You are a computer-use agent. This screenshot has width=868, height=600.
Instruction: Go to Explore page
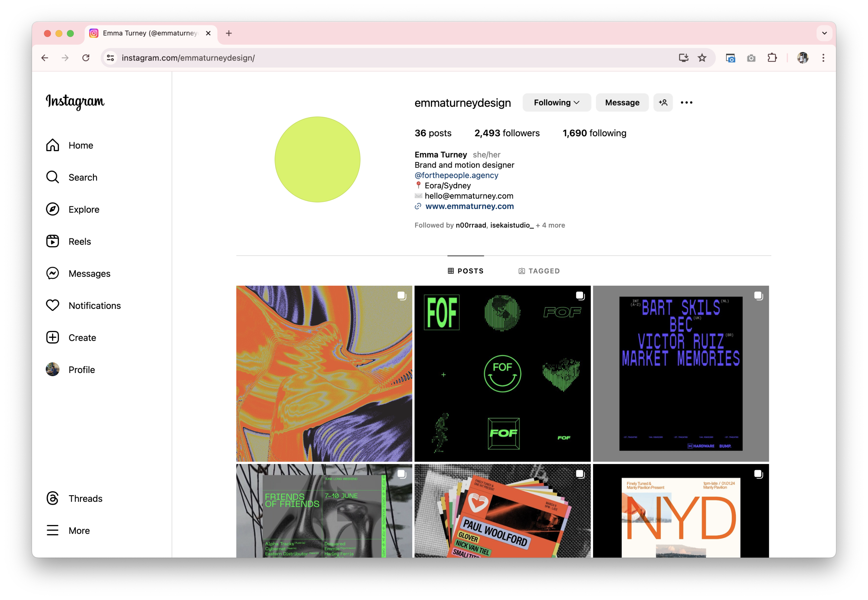click(x=72, y=209)
